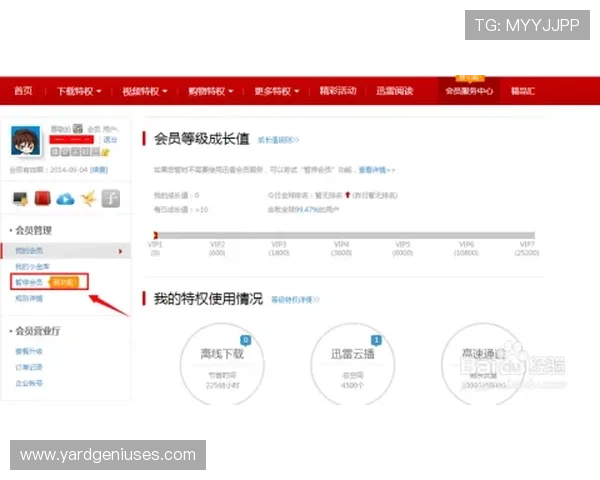The height and width of the screenshot is (480, 600).
Task: Click the renew link beside 2014-09-04
Action: tap(99, 170)
